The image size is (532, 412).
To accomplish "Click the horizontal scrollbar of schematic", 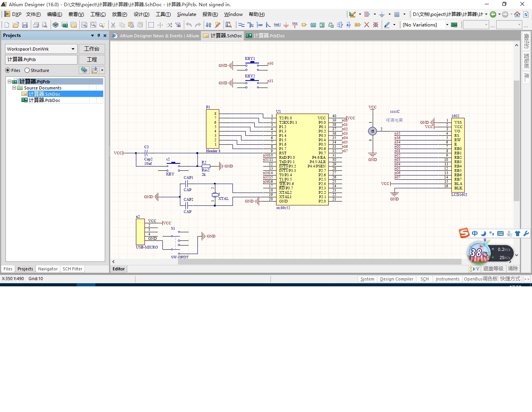I will pyautogui.click(x=319, y=262).
